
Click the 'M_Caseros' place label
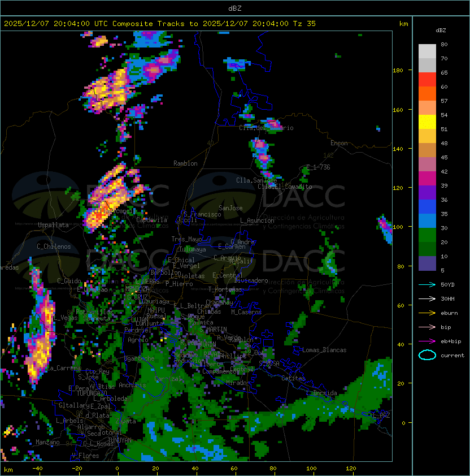[246, 311]
